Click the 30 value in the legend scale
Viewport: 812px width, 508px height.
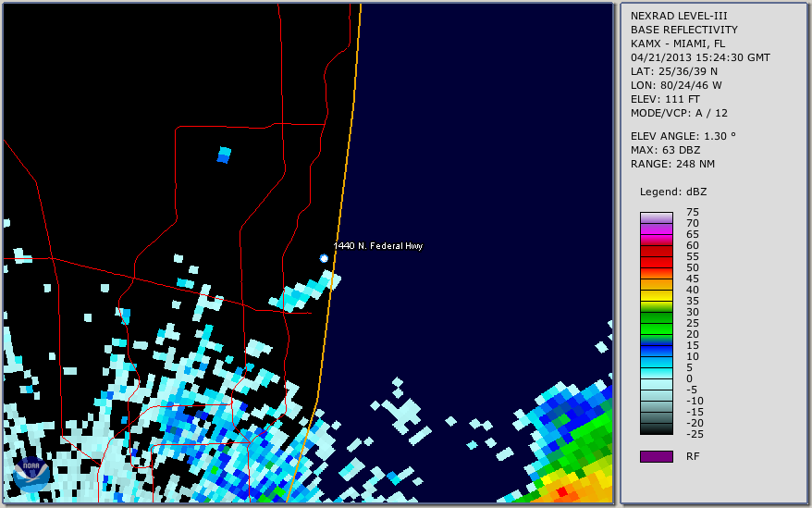[x=693, y=312]
